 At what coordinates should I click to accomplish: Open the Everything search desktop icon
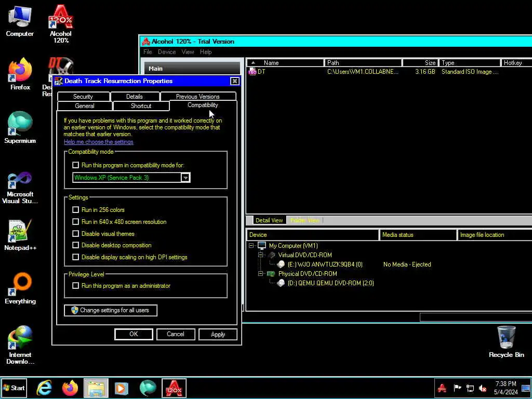click(20, 288)
